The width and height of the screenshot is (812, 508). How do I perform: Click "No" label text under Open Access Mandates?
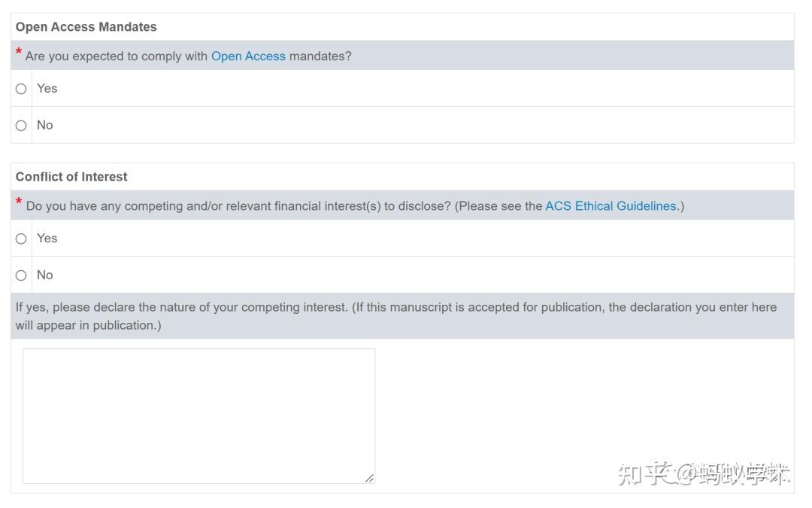click(45, 125)
